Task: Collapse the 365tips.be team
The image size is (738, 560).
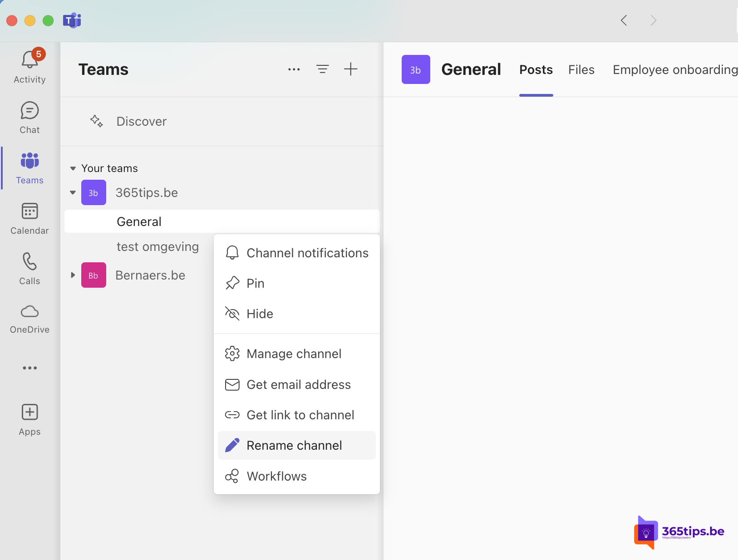Action: click(73, 192)
